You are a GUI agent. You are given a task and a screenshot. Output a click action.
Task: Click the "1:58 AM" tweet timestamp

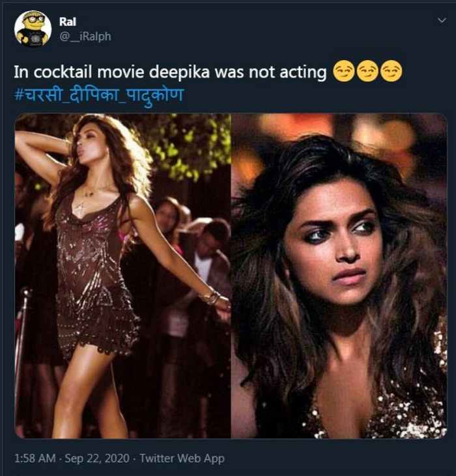[x=36, y=458]
